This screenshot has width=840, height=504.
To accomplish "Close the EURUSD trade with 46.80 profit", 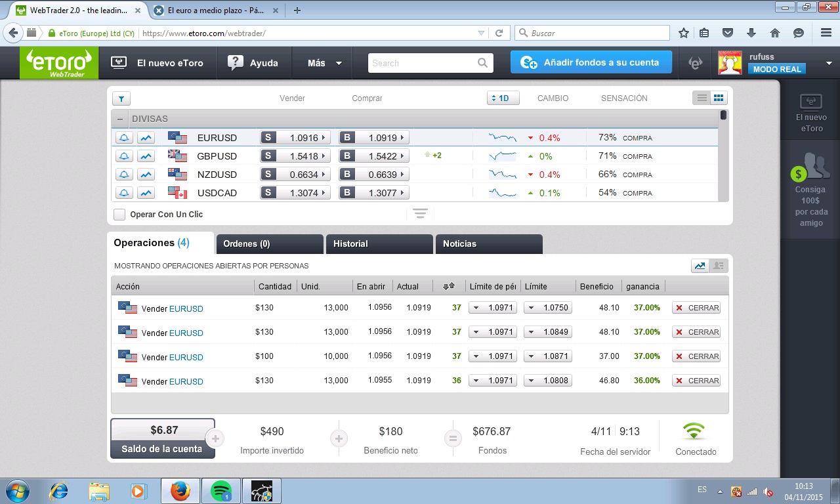I will 696,381.
